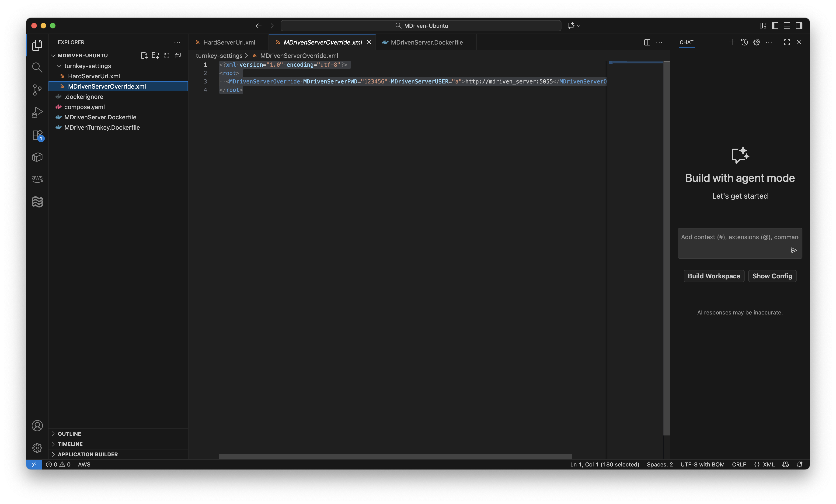Collapse the turnkey-settings folder
The height and width of the screenshot is (504, 836).
pos(87,66)
